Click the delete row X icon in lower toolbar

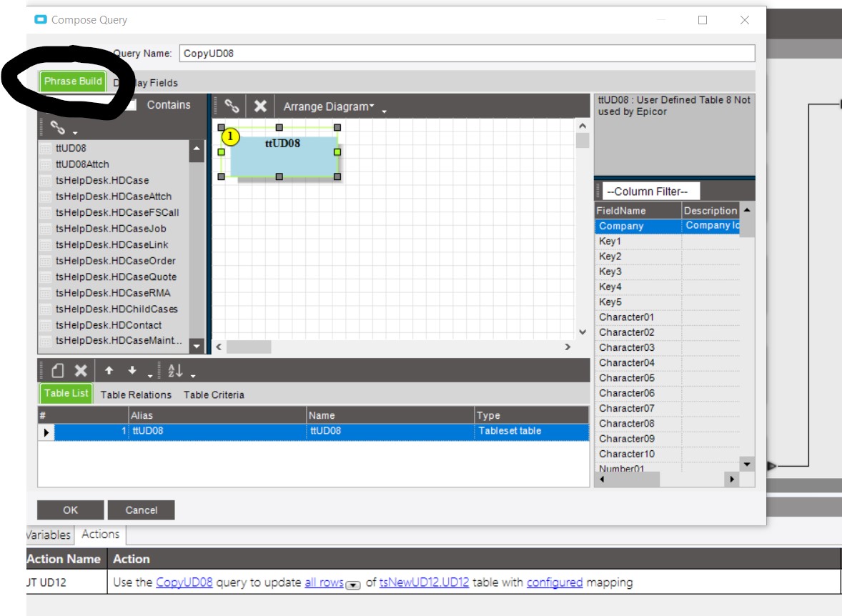[81, 371]
